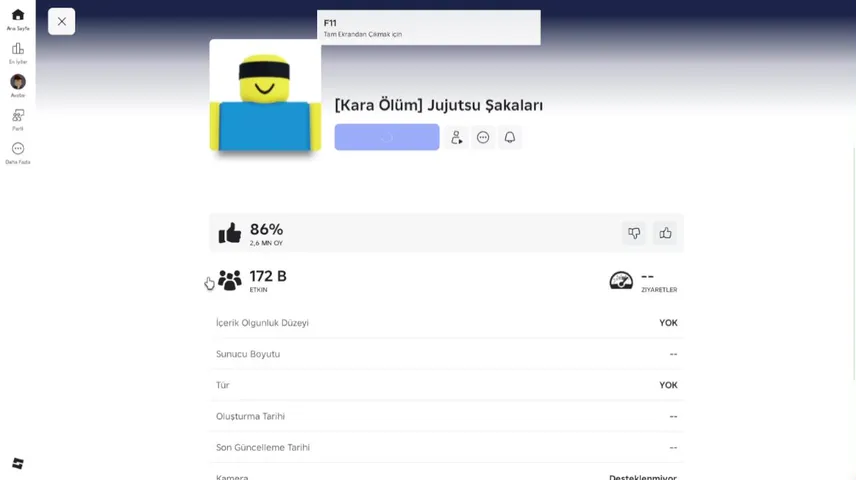The height and width of the screenshot is (480, 856).
Task: Click the 86% rating text
Action: tap(266, 229)
